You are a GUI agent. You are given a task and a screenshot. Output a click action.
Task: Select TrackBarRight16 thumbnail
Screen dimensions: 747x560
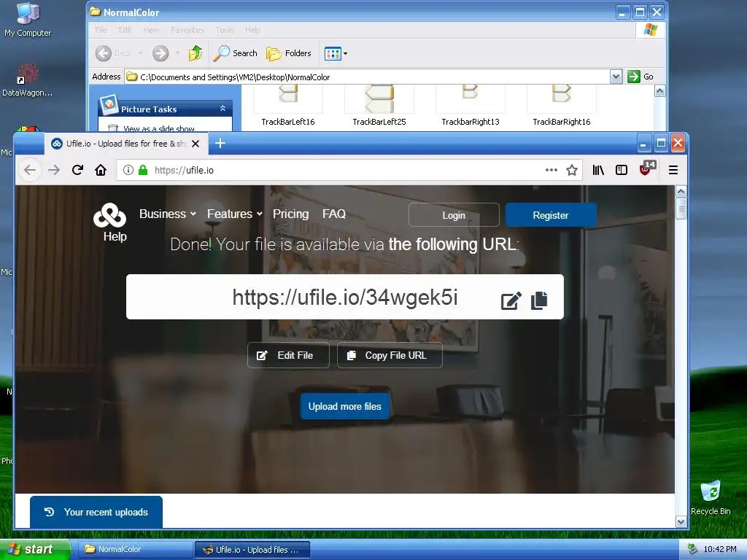(561, 106)
